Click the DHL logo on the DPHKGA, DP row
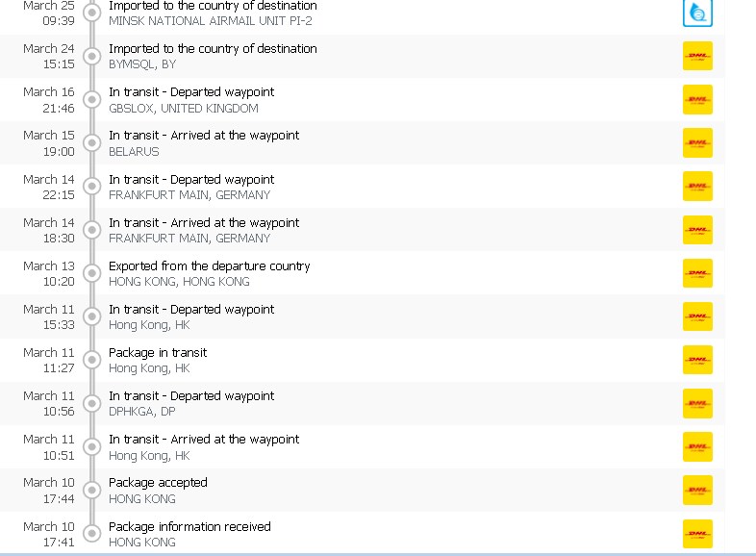 [697, 403]
